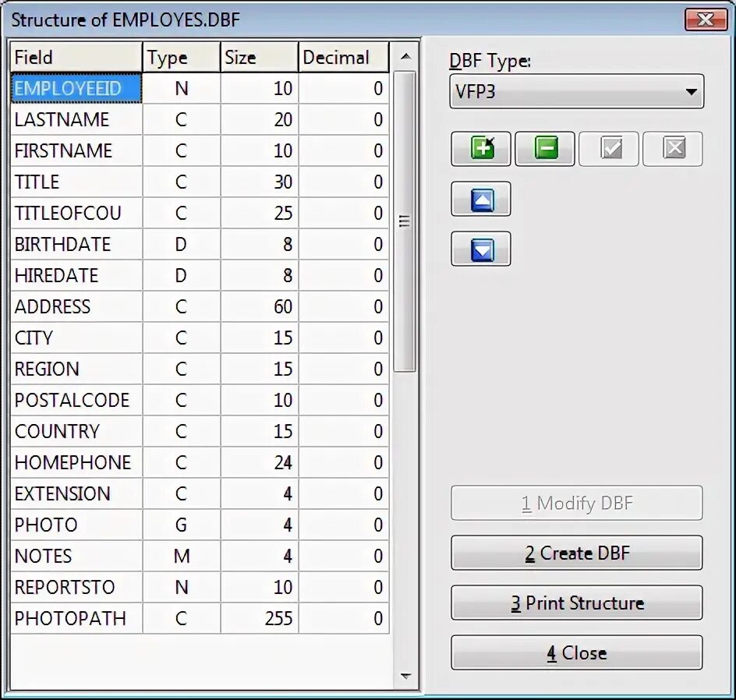736x700 pixels.
Task: Click the size 60 cell of ADDRESS
Action: point(259,306)
